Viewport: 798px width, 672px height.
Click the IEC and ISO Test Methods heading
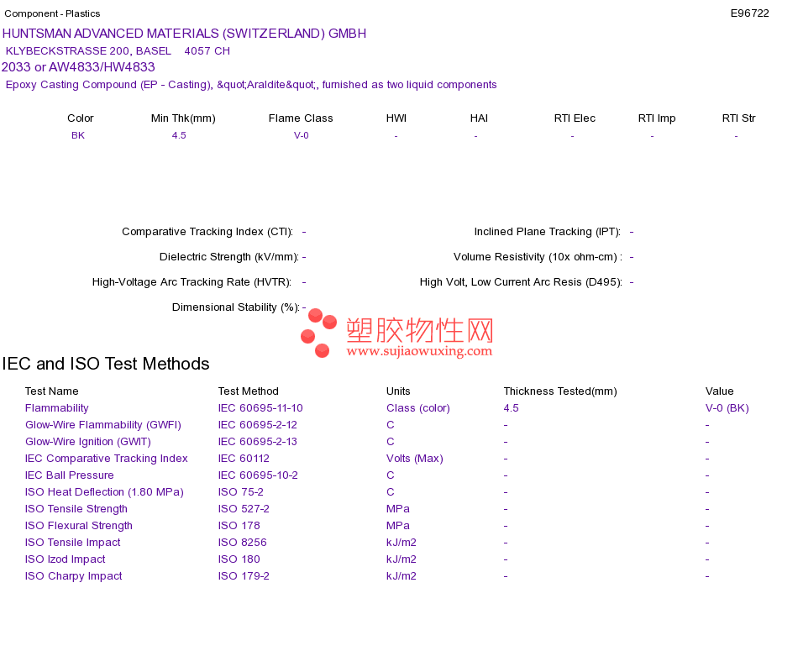(x=106, y=364)
